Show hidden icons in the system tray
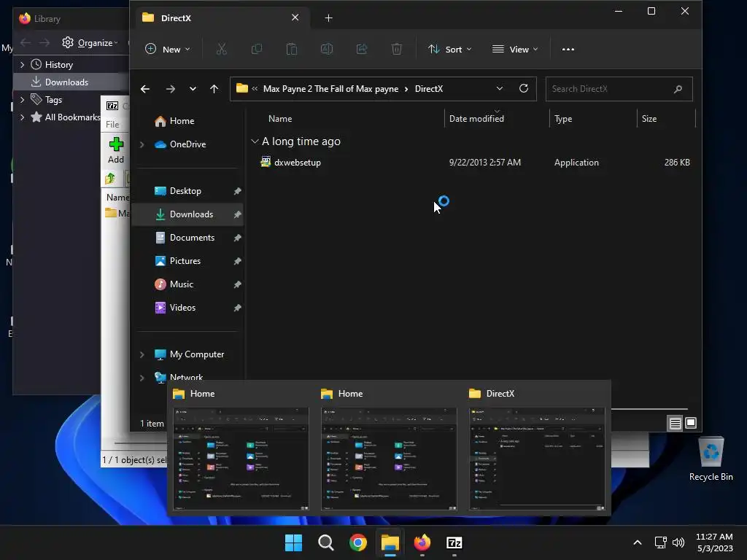This screenshot has height=560, width=747. pyautogui.click(x=638, y=542)
